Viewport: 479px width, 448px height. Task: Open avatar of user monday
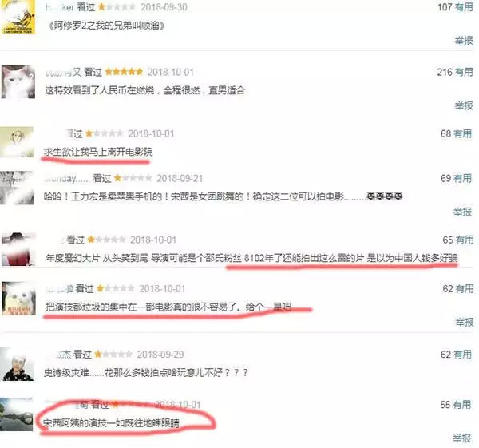17,188
